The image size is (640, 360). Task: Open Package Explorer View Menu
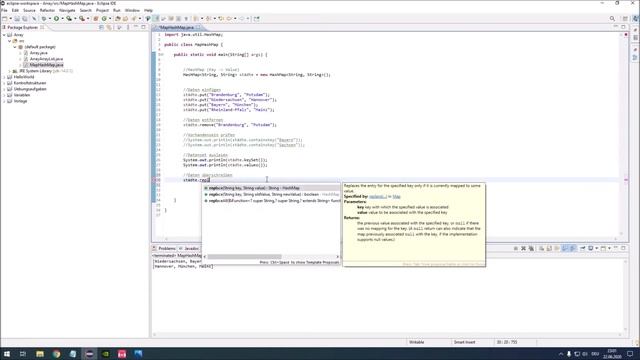click(x=128, y=27)
